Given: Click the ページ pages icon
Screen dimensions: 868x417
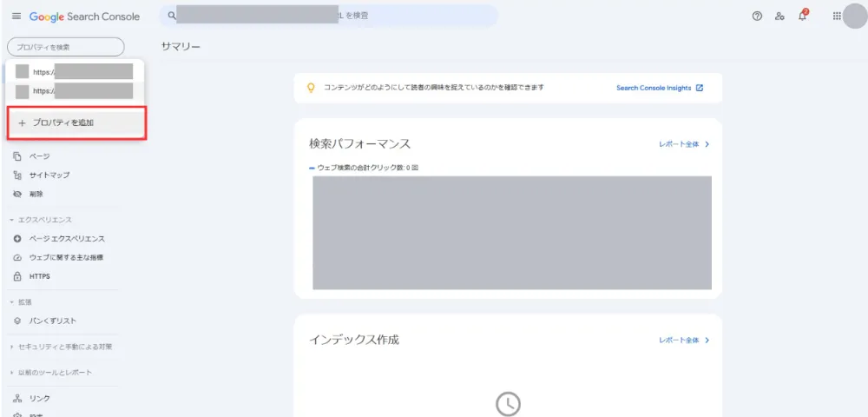Looking at the screenshot, I should 17,156.
